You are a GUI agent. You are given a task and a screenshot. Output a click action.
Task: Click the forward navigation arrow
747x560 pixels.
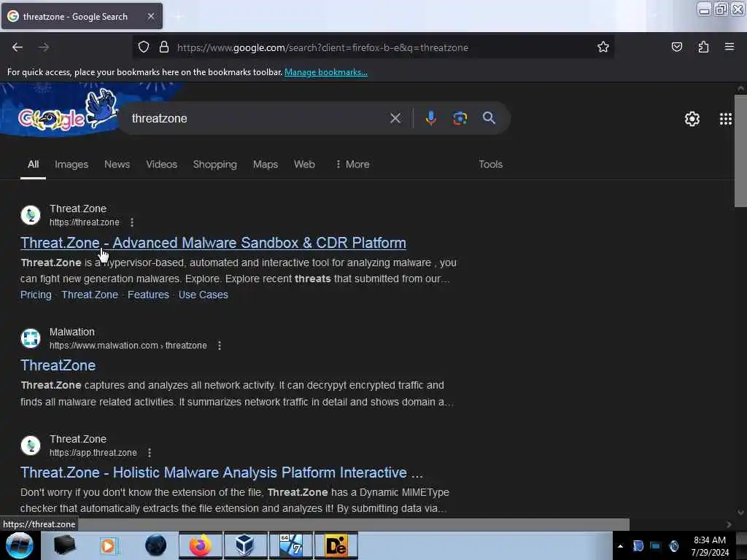(x=44, y=47)
